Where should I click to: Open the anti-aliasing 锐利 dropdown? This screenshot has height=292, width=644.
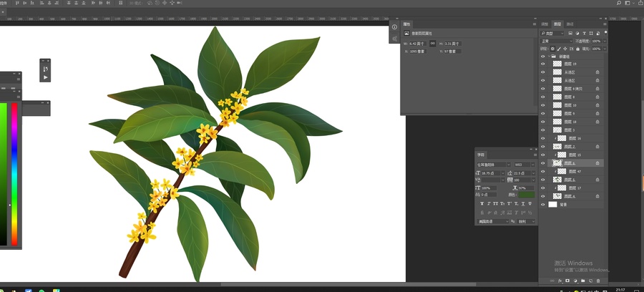tap(526, 221)
